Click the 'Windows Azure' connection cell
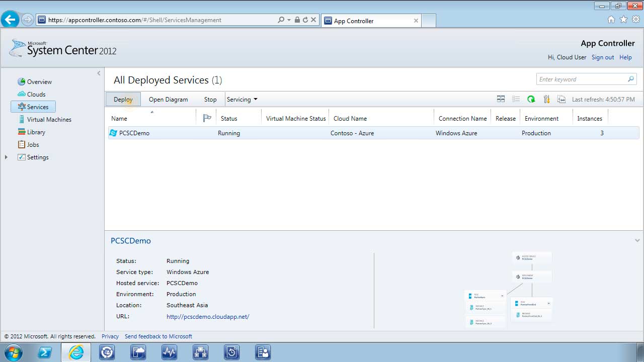 pyautogui.click(x=456, y=133)
